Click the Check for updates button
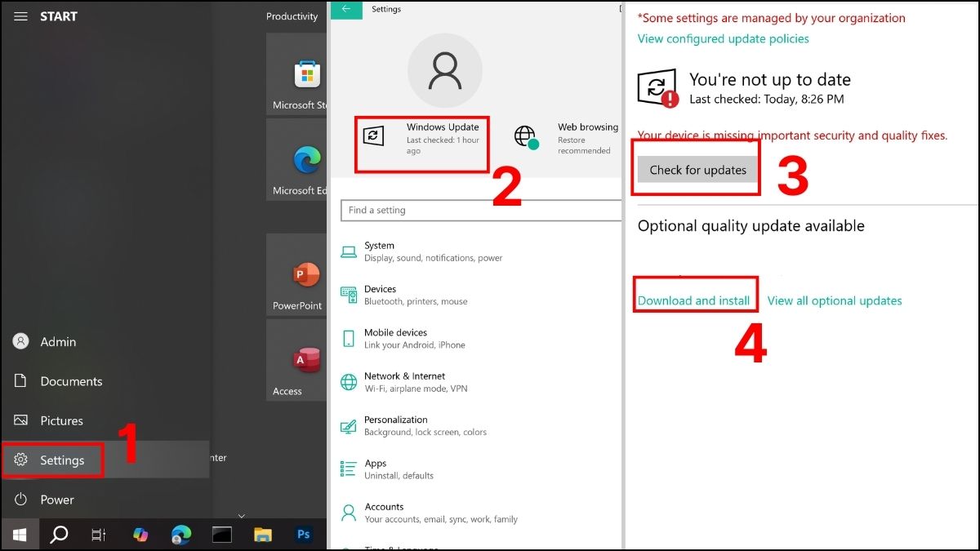The height and width of the screenshot is (551, 980). (696, 169)
